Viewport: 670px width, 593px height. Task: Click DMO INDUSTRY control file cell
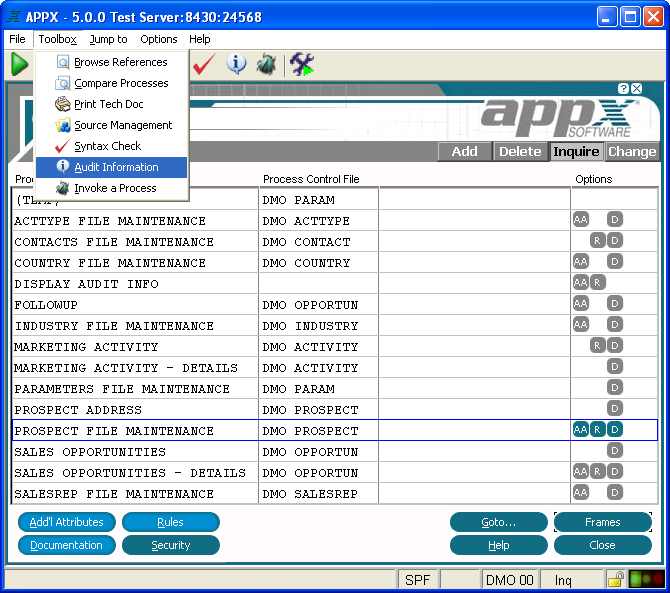pos(318,326)
